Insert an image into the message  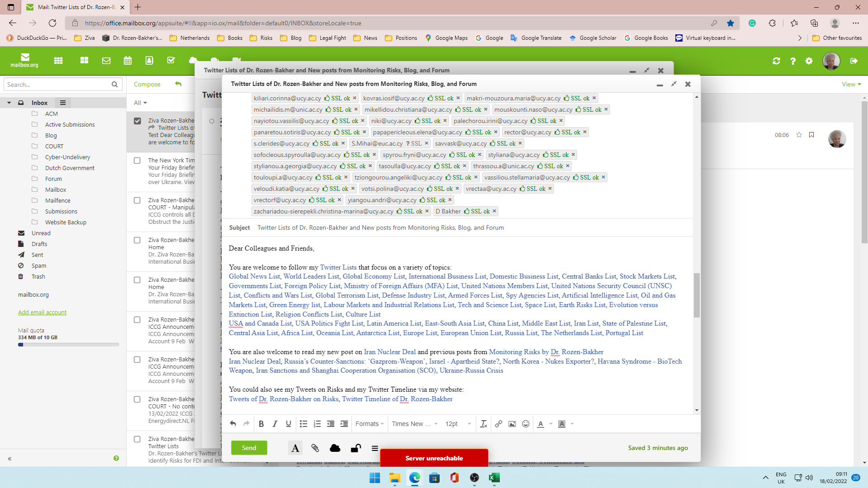pos(512,424)
